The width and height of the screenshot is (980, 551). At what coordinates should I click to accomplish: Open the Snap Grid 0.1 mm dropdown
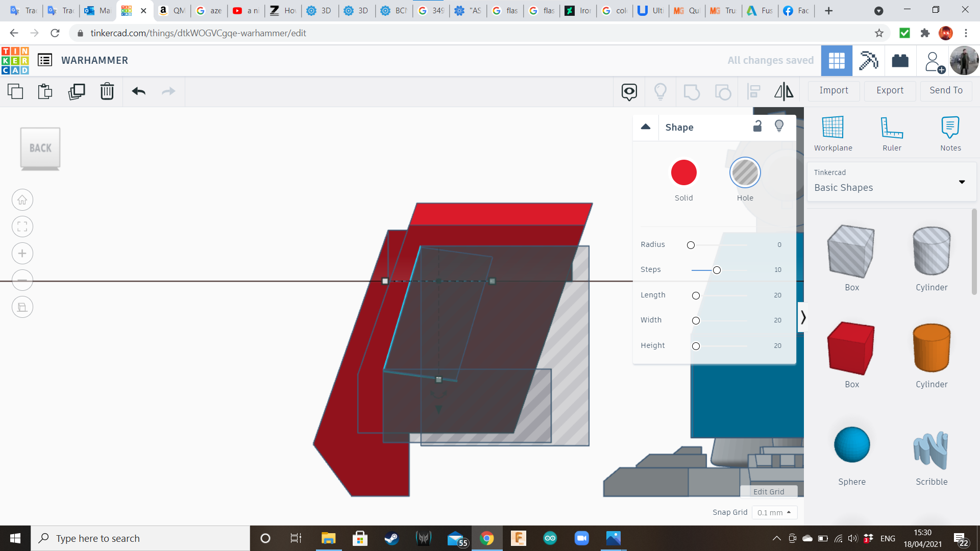tap(774, 512)
